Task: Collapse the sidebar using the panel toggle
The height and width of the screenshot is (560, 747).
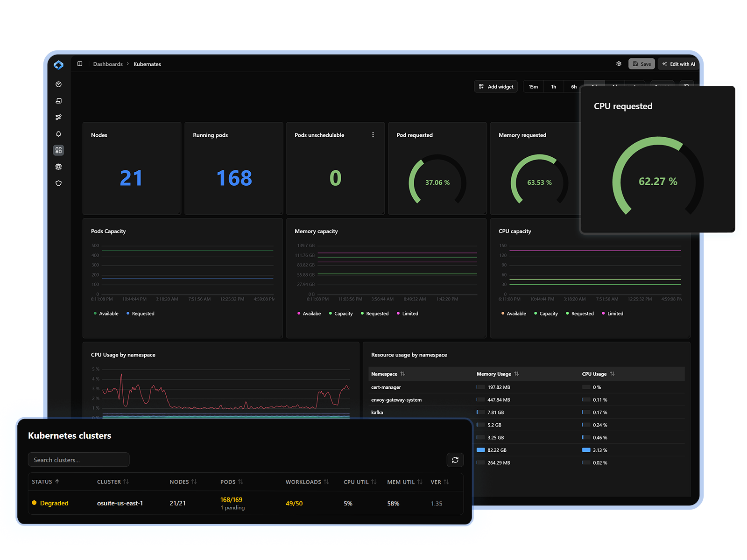Action: point(79,64)
